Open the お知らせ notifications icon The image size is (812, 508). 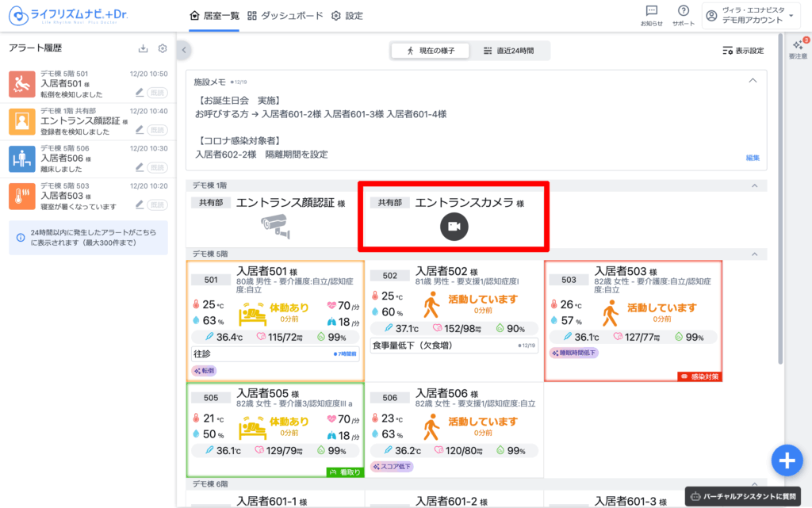coord(652,11)
